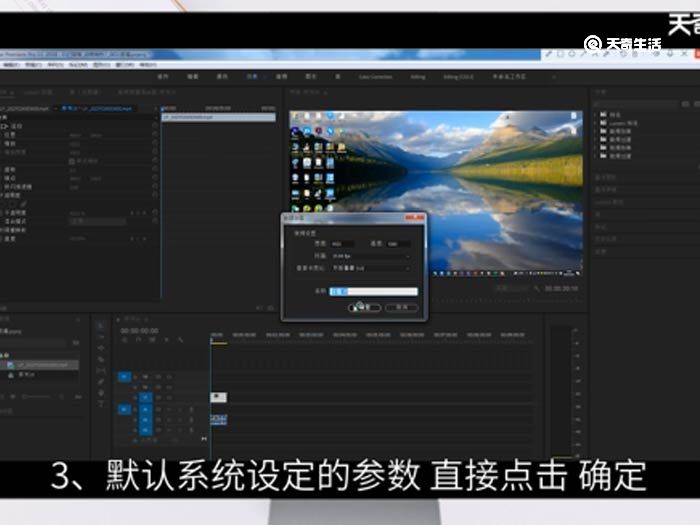Select the Ripple Edit tool
Viewport: 700px width, 525px height.
pyautogui.click(x=101, y=349)
